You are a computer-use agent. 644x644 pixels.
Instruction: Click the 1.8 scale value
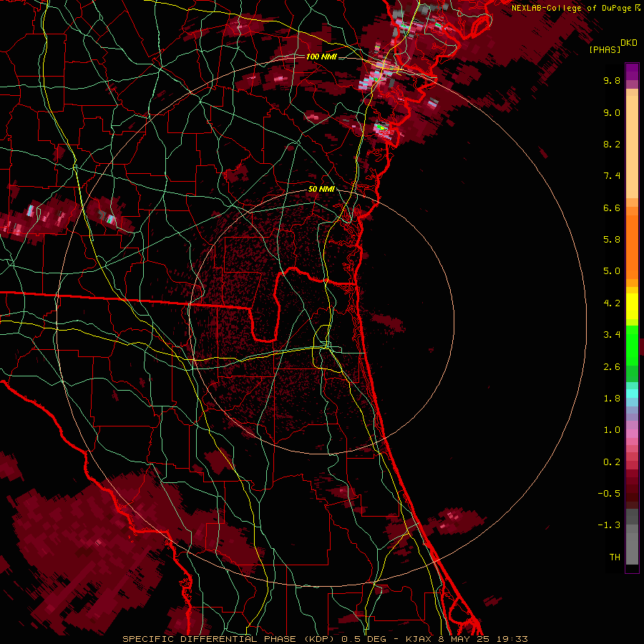tap(612, 399)
